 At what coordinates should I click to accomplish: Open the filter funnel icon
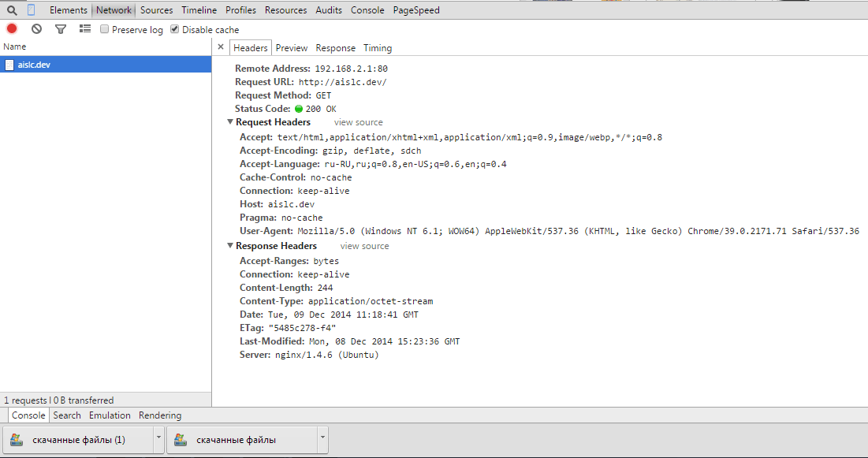(x=61, y=29)
